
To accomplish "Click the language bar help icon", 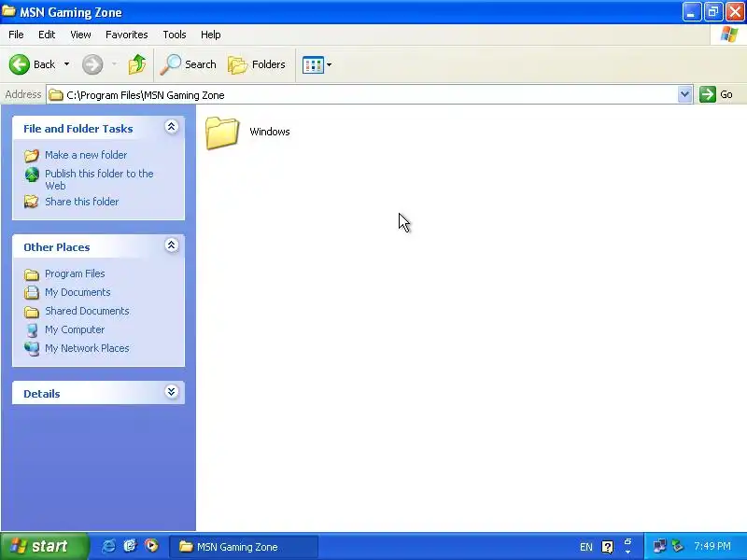I will (608, 547).
